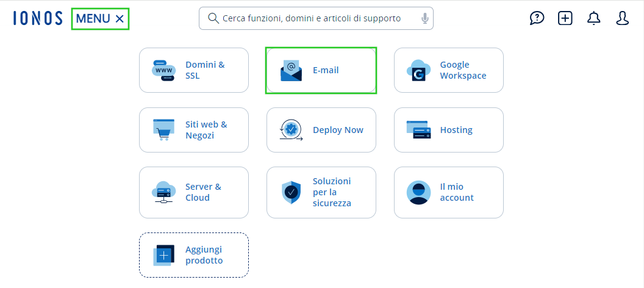This screenshot has height=288, width=644.
Task: Open the Siti web & Negozi label
Action: point(206,130)
